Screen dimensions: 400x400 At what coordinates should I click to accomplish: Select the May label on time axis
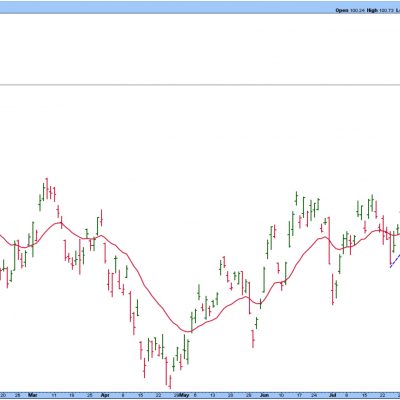(x=184, y=395)
